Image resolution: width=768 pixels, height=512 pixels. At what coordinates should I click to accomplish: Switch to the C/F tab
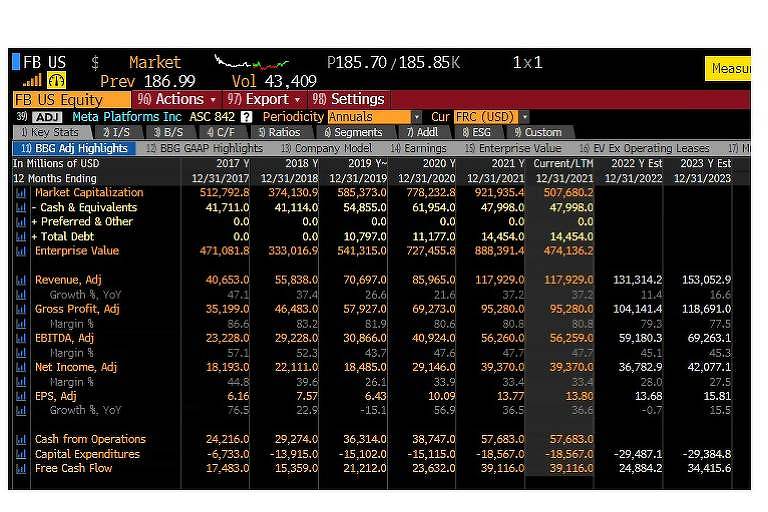click(221, 132)
